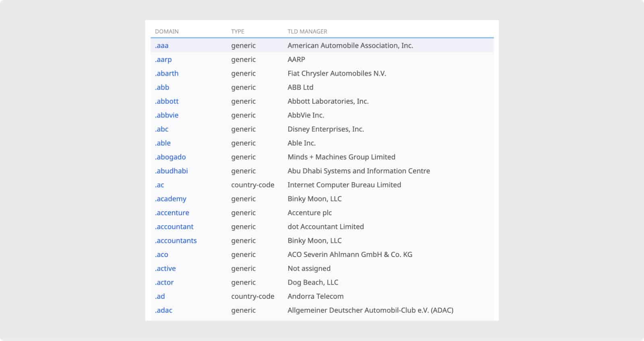Click 'Fiat Chrysler Automobiles N.V.' text
Screen dimensions: 644x341
click(336, 74)
